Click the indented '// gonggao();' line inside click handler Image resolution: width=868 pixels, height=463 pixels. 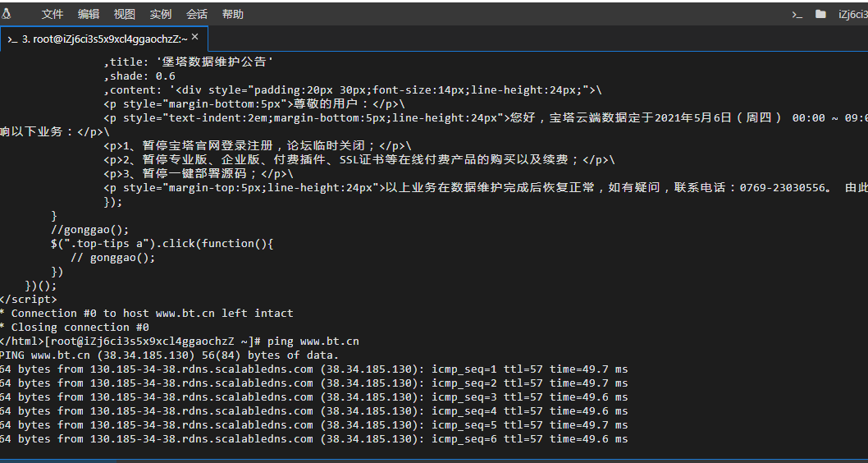tap(113, 258)
